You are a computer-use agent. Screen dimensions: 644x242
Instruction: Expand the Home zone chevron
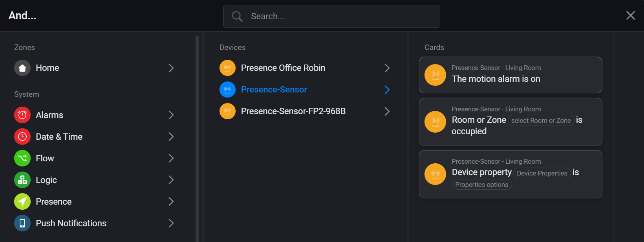171,68
